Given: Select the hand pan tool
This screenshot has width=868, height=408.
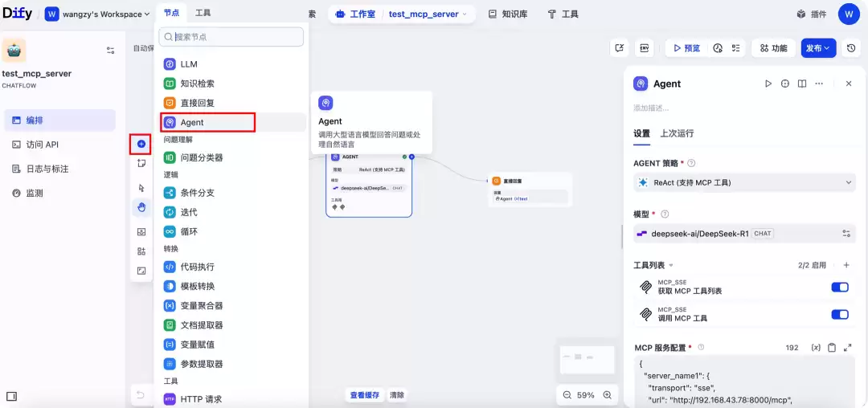Looking at the screenshot, I should [x=141, y=208].
